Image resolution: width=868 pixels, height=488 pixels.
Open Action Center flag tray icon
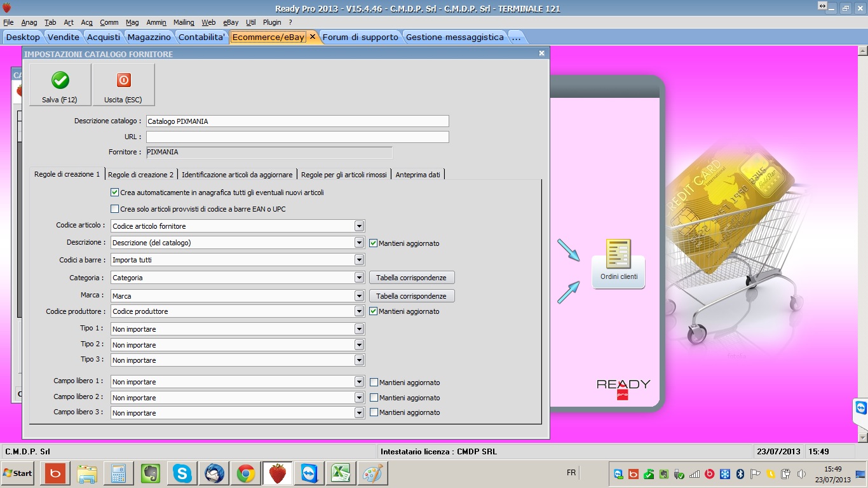pyautogui.click(x=755, y=474)
